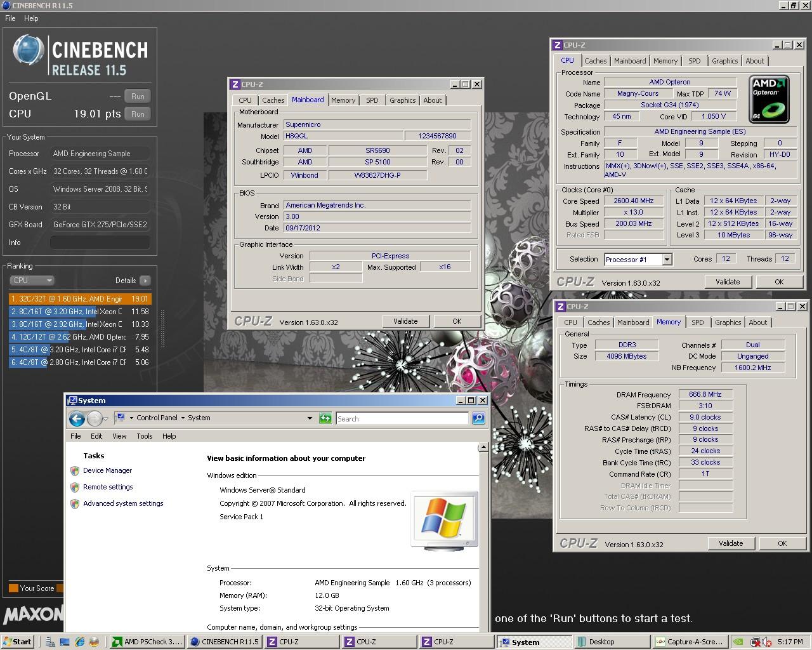The height and width of the screenshot is (650, 812).
Task: Click the muted volume tray icon
Action: (x=767, y=642)
